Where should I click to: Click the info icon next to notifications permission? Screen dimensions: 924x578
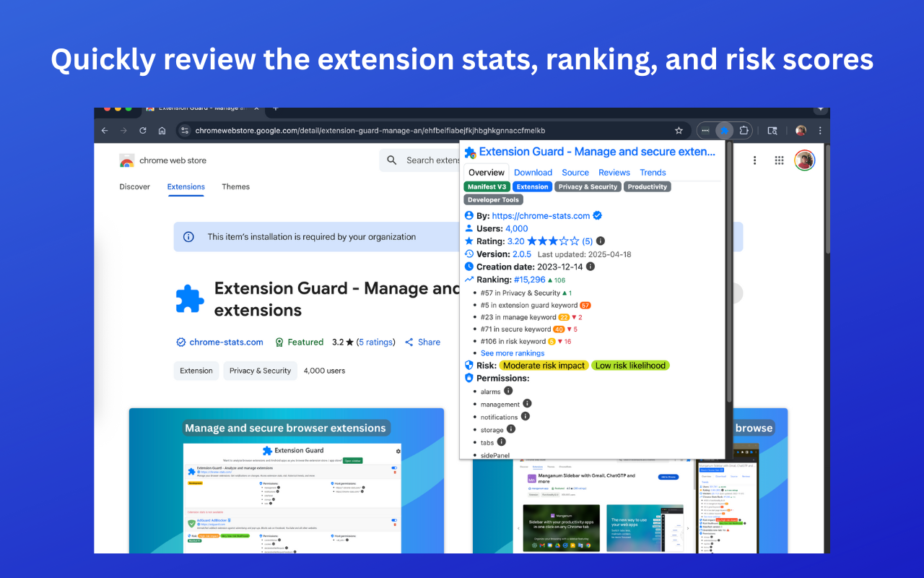(526, 416)
